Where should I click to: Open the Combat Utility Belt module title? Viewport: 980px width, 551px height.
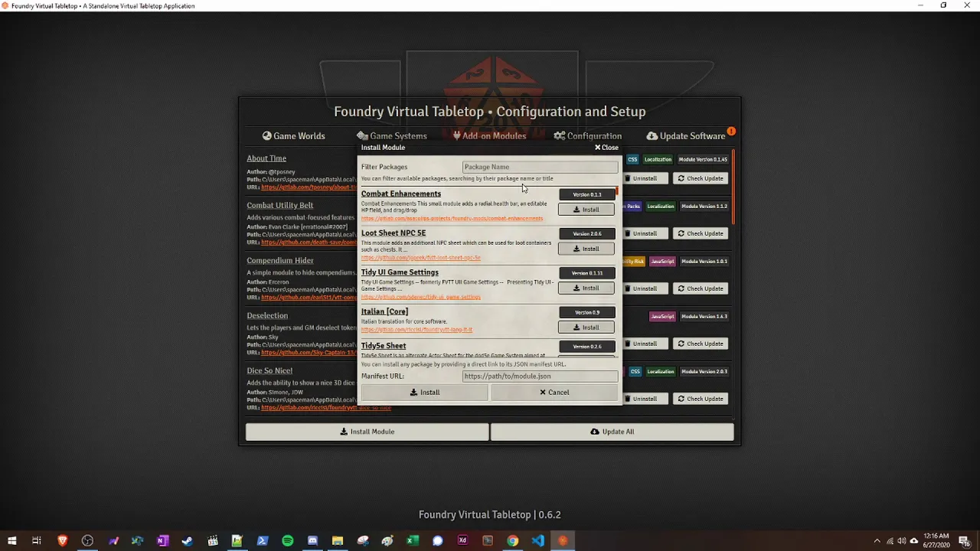279,205
